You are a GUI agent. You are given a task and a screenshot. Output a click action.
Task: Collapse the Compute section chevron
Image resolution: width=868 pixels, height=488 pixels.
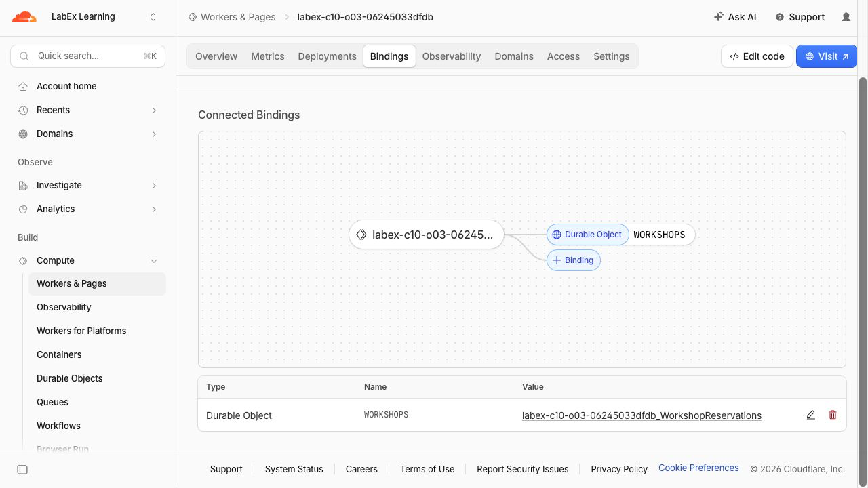tap(154, 261)
